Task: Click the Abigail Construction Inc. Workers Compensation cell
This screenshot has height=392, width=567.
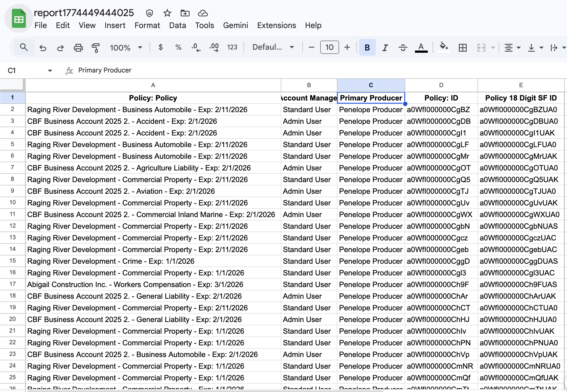Action: (x=153, y=285)
